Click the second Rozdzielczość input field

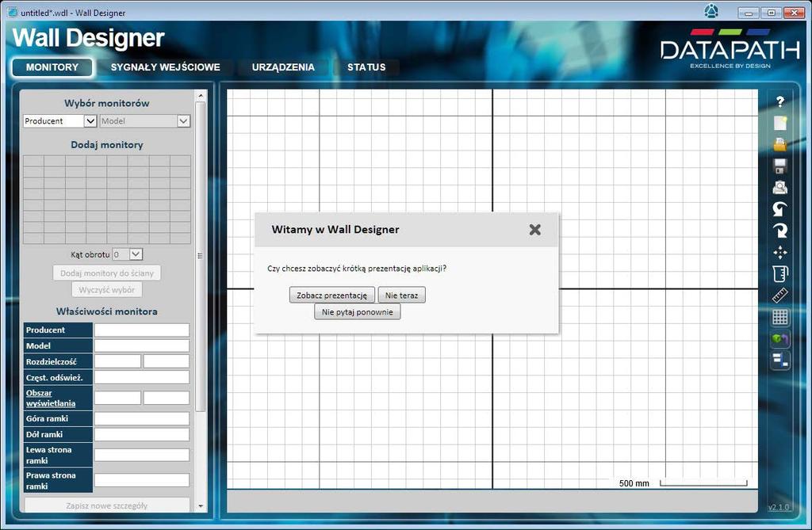point(167,361)
